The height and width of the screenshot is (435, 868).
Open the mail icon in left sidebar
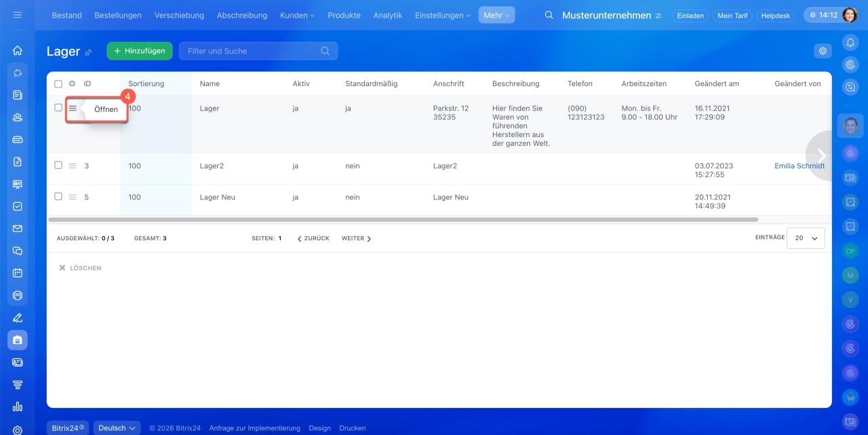click(x=18, y=229)
